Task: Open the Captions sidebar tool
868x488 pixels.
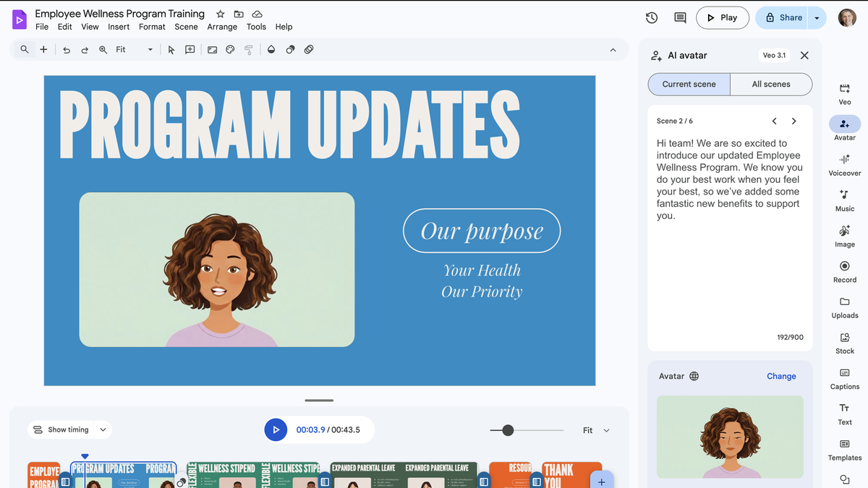Action: [844, 378]
